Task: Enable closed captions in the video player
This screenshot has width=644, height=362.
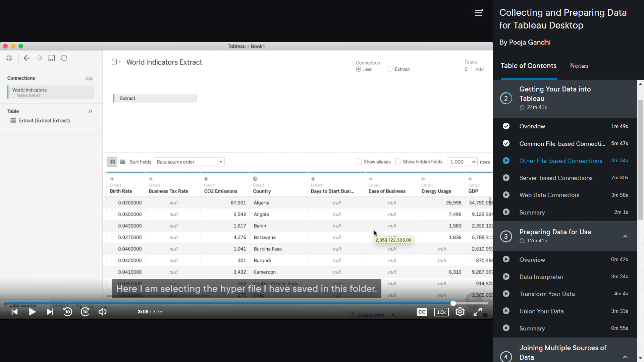Action: point(422,312)
